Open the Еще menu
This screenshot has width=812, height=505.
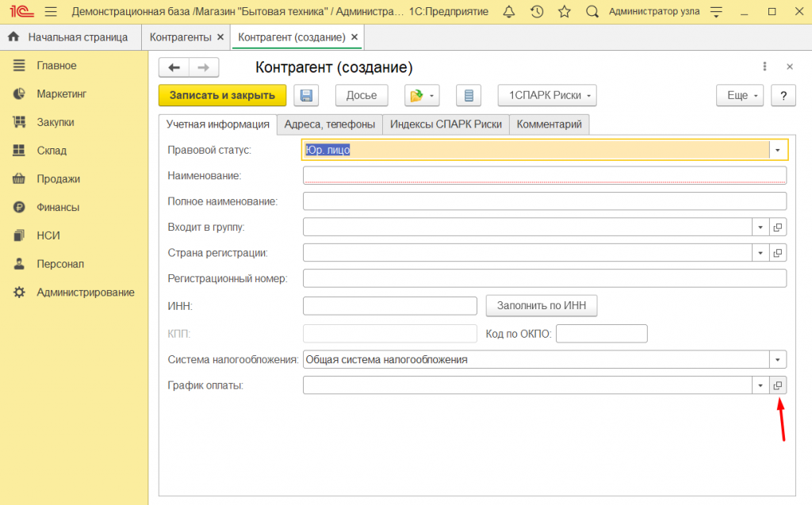pyautogui.click(x=739, y=95)
